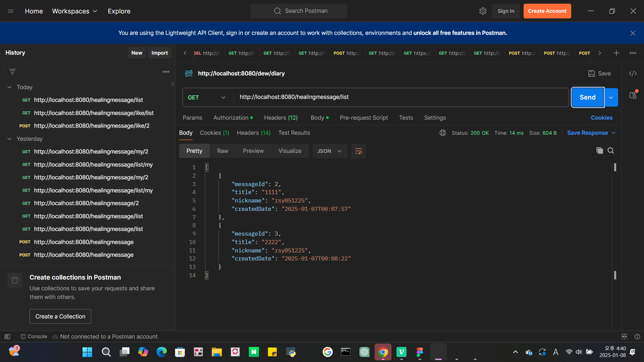Open Postman settings gear icon

point(483,11)
